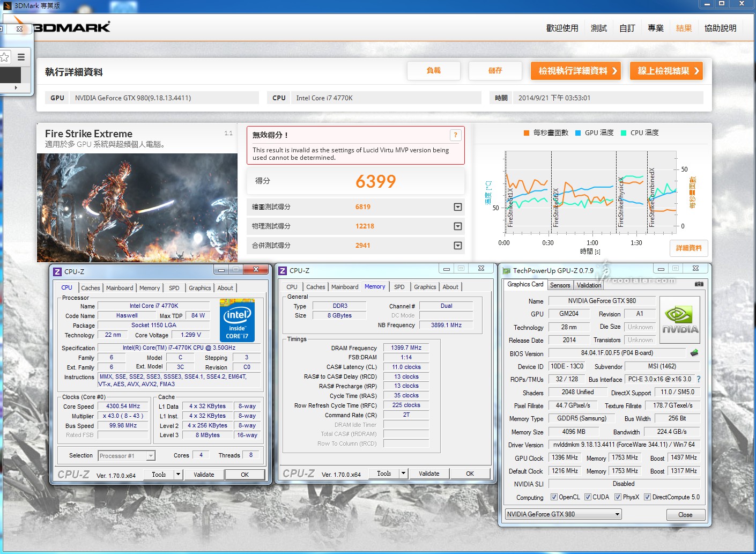Open the hamburger menu in browser fragment
Screen dimensions: 756x554
pyautogui.click(x=21, y=57)
